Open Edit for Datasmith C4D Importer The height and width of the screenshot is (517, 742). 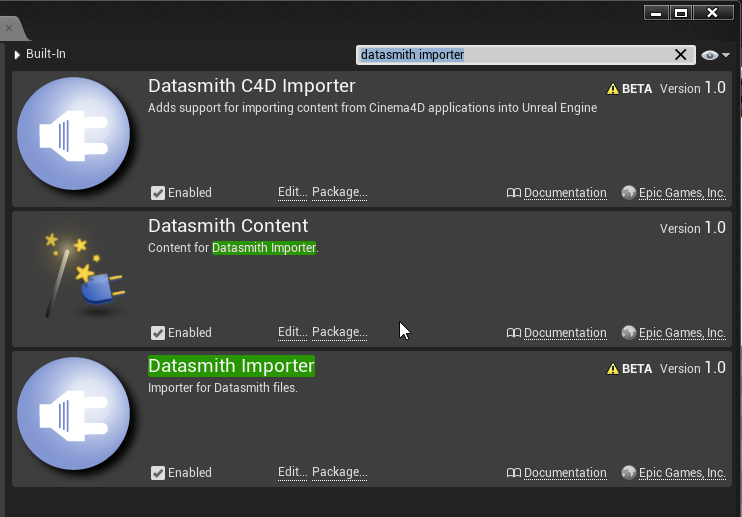click(292, 192)
